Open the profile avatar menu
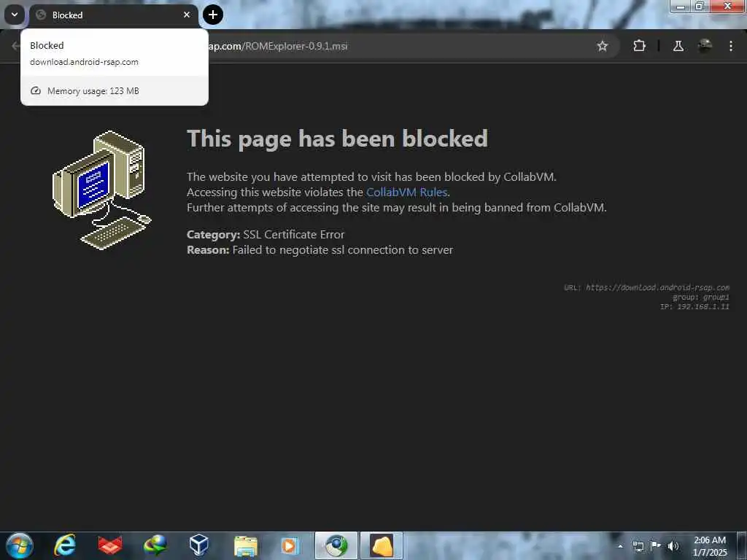The width and height of the screenshot is (747, 560). tap(705, 46)
